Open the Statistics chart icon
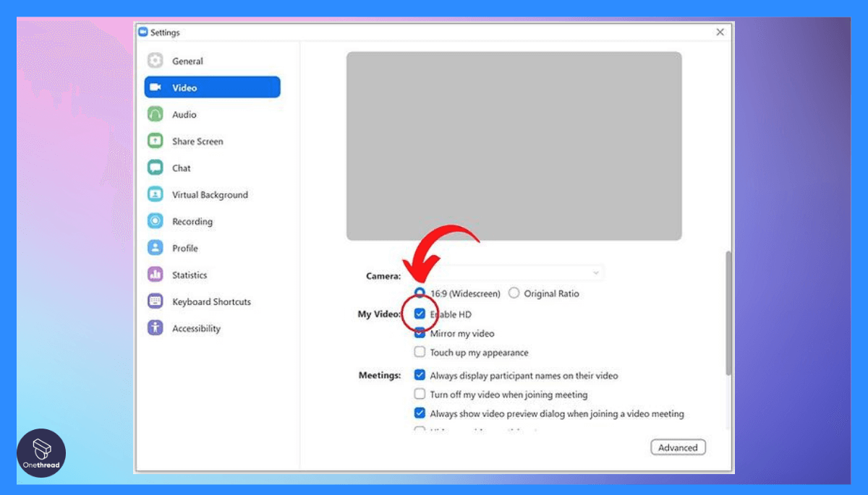The width and height of the screenshot is (868, 495). (155, 275)
